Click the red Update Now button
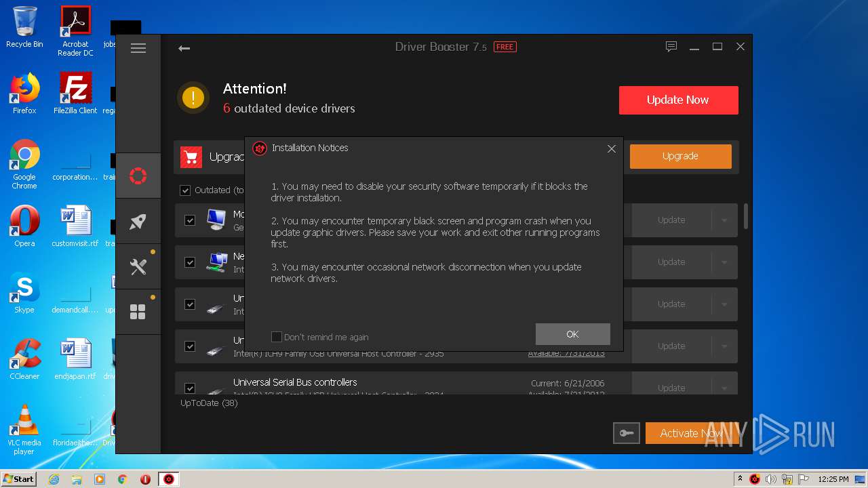This screenshot has width=868, height=488. (x=678, y=100)
